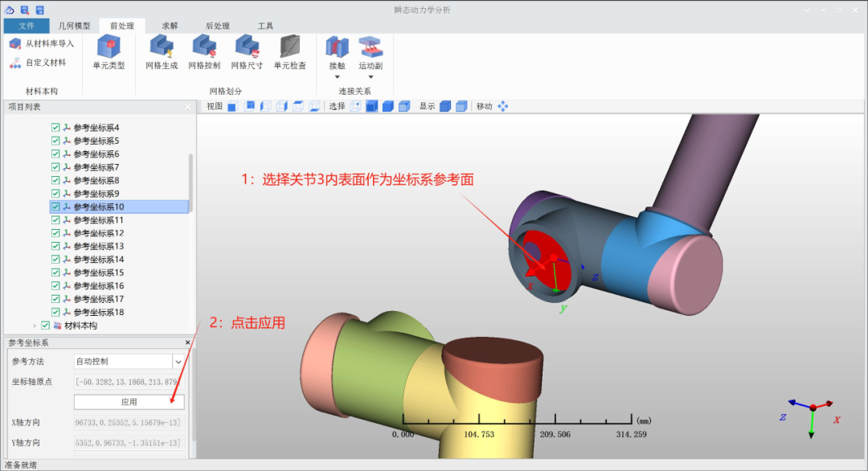The width and height of the screenshot is (868, 471).
Task: Open custom material (自定义材料) tool
Action: click(39, 63)
